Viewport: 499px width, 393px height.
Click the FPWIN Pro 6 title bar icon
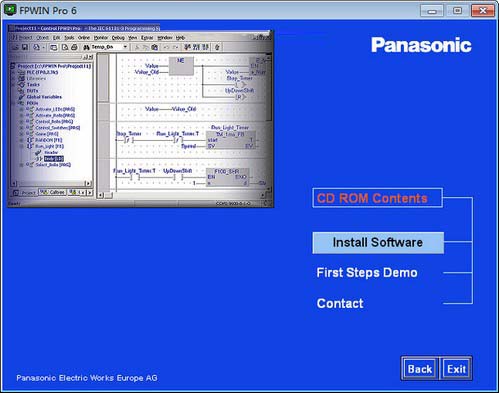tap(10, 10)
